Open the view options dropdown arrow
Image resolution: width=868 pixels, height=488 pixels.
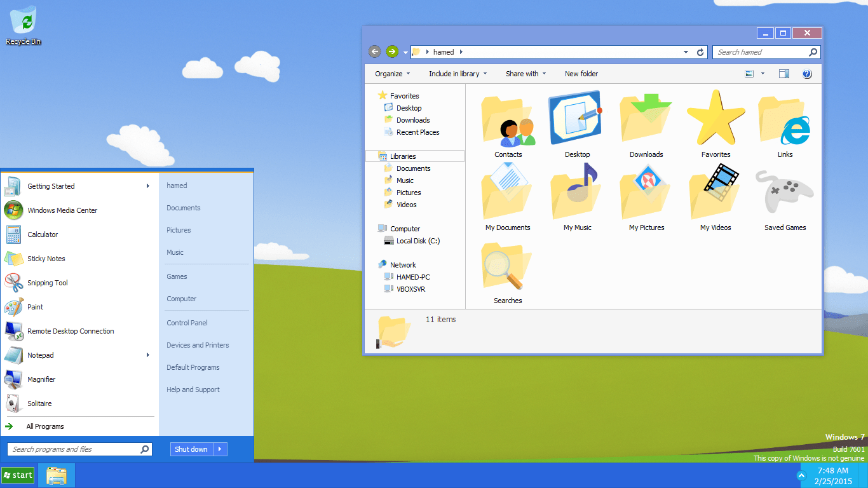pyautogui.click(x=763, y=74)
